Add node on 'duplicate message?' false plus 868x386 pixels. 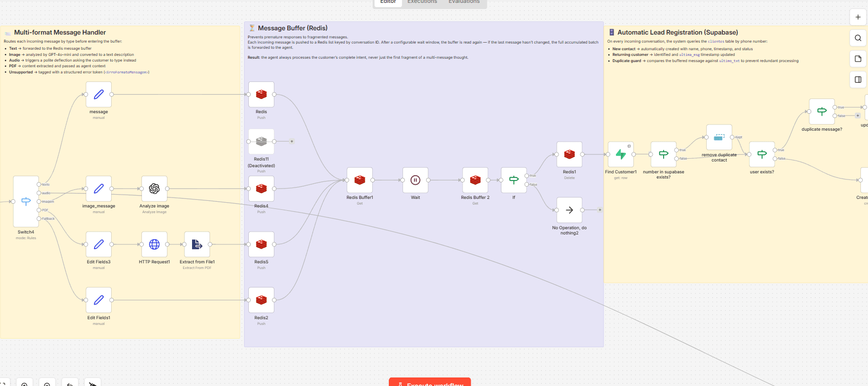pos(858,116)
